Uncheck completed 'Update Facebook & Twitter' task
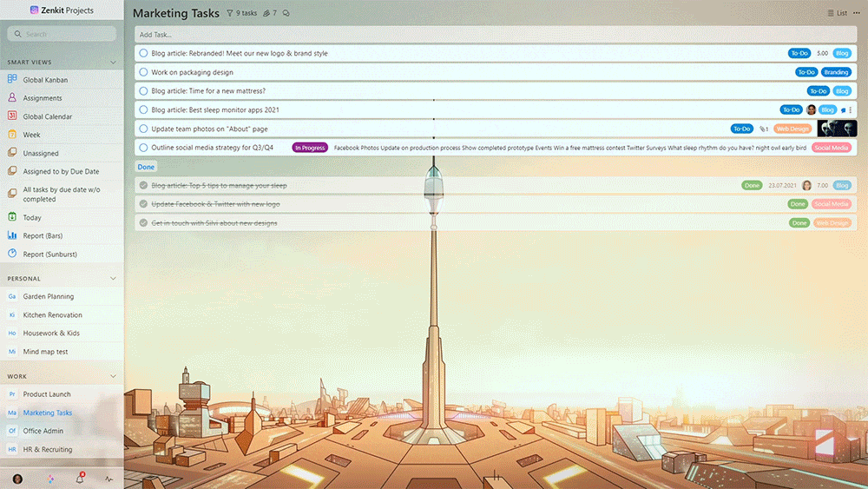 coord(143,204)
